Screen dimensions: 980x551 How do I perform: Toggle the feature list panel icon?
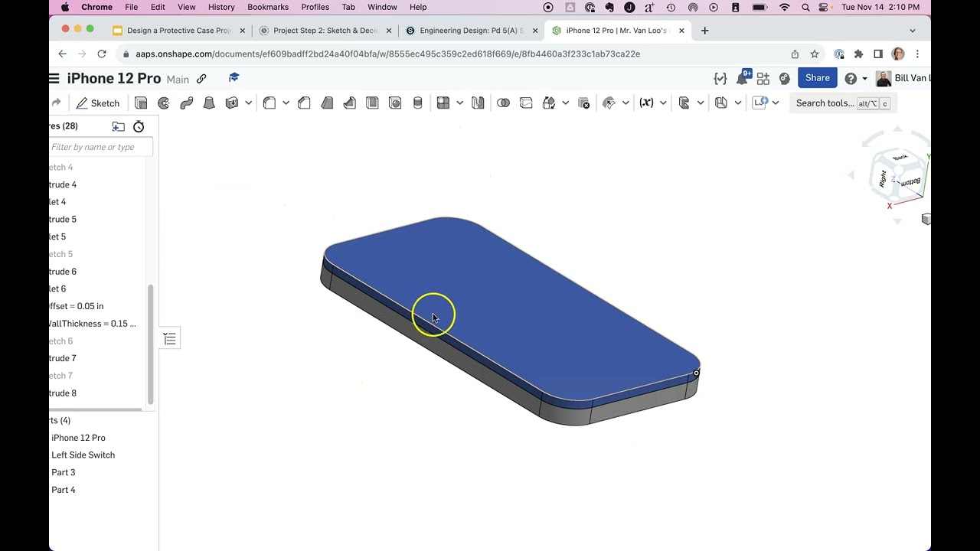pyautogui.click(x=170, y=338)
